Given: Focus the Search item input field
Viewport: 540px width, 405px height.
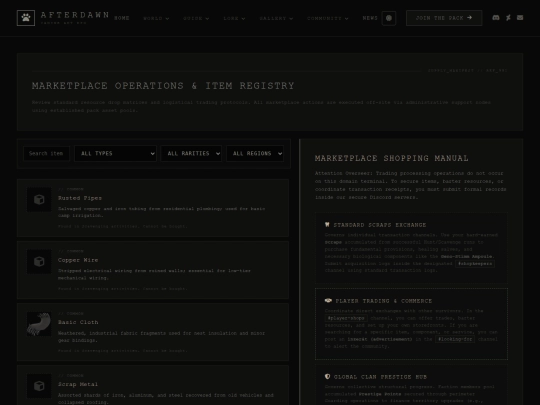Looking at the screenshot, I should click(x=46, y=154).
